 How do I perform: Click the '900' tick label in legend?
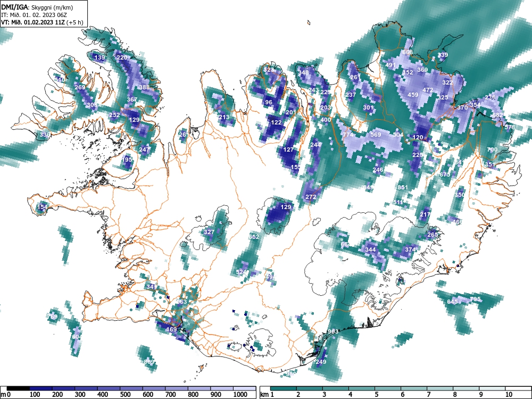216,395
